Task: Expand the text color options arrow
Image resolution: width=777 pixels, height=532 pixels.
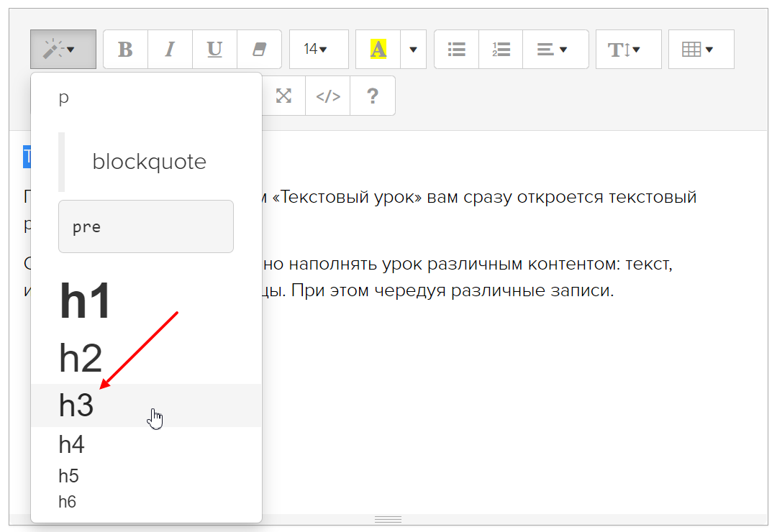Action: click(413, 50)
